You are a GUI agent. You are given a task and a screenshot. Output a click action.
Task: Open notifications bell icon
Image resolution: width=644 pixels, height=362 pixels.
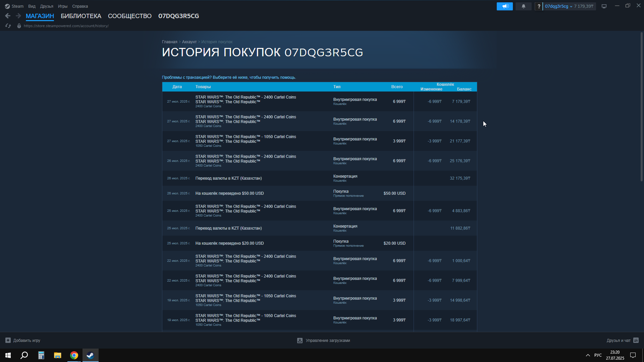coord(524,6)
